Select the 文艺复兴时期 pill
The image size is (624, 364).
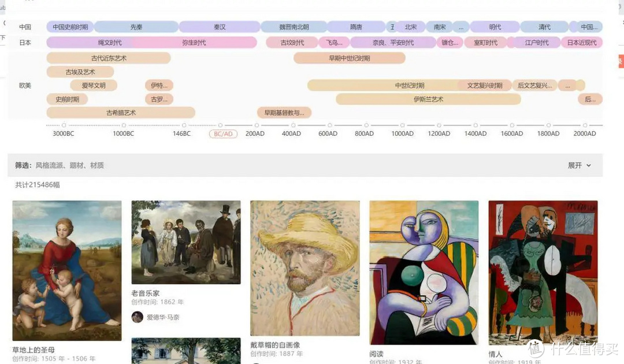(485, 86)
